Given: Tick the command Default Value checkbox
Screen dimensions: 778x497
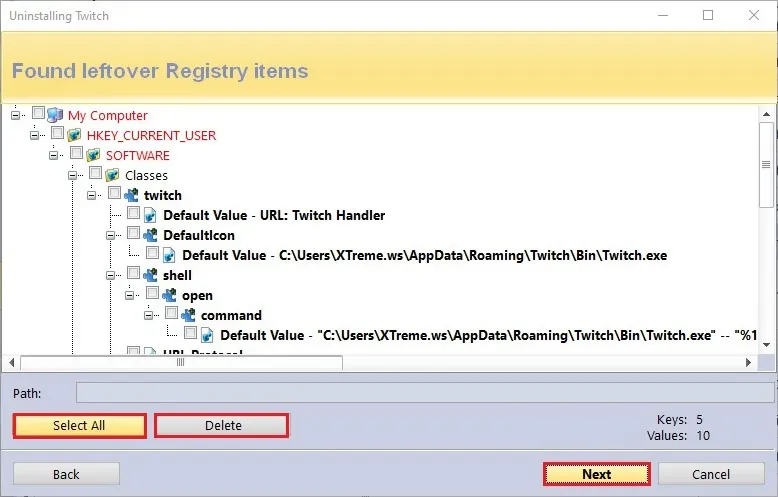Looking at the screenshot, I should point(191,332).
